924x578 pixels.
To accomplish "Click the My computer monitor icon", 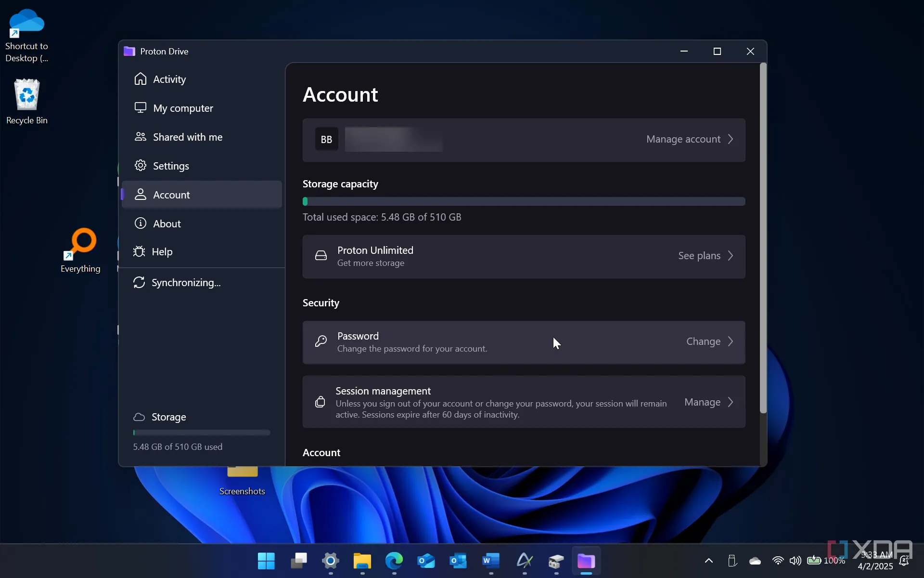I will click(x=140, y=107).
